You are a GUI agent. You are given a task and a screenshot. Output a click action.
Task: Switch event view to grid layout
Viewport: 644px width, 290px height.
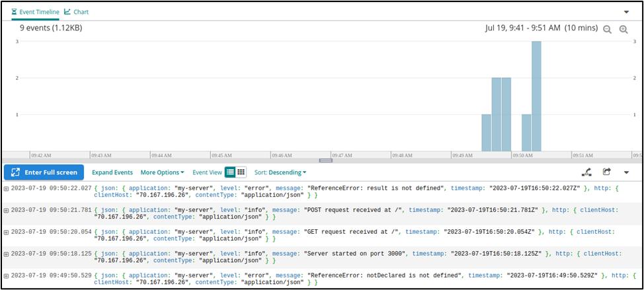[241, 172]
